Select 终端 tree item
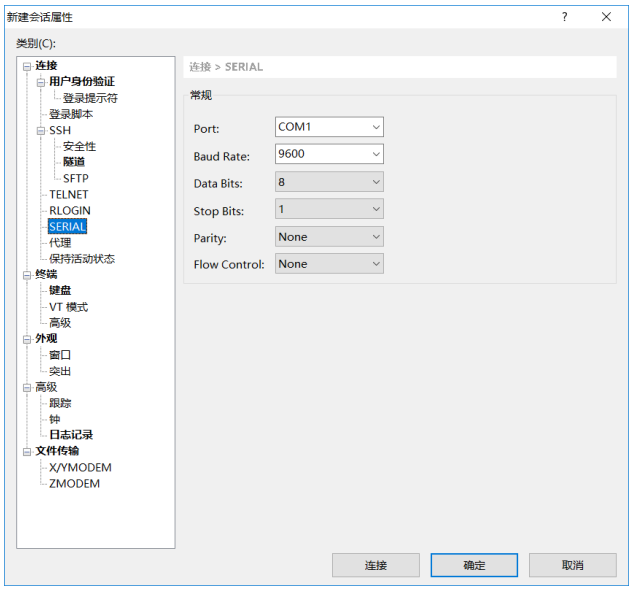This screenshot has height=591, width=634. tap(46, 274)
